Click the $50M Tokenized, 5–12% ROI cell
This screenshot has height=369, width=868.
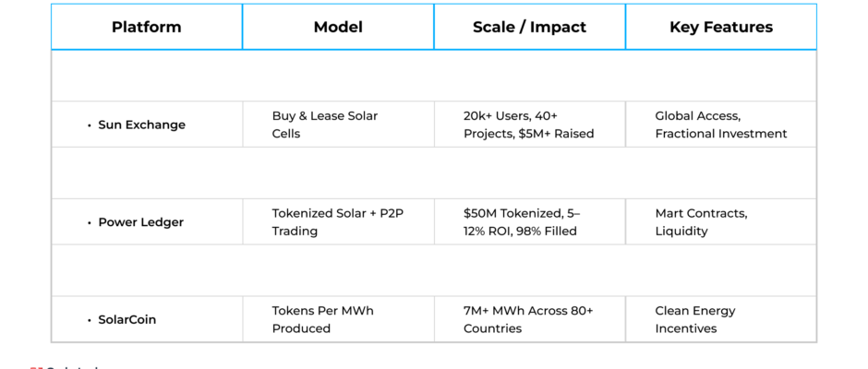click(530, 221)
